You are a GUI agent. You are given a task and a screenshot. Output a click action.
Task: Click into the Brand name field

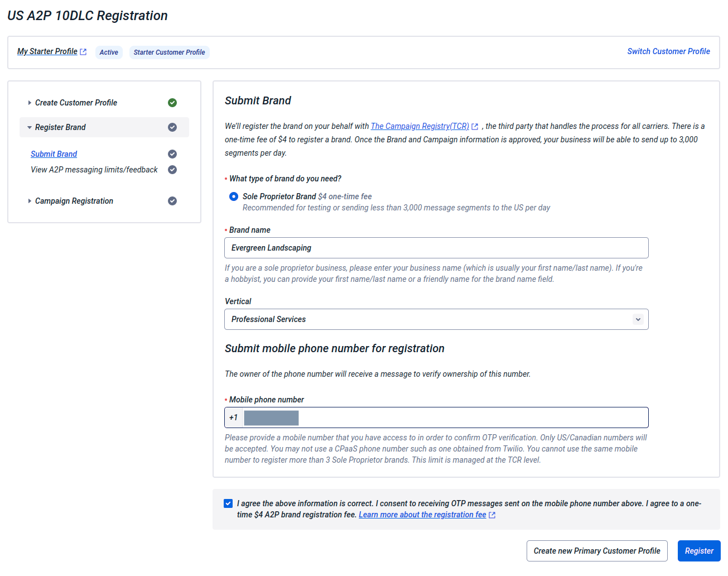(x=436, y=248)
